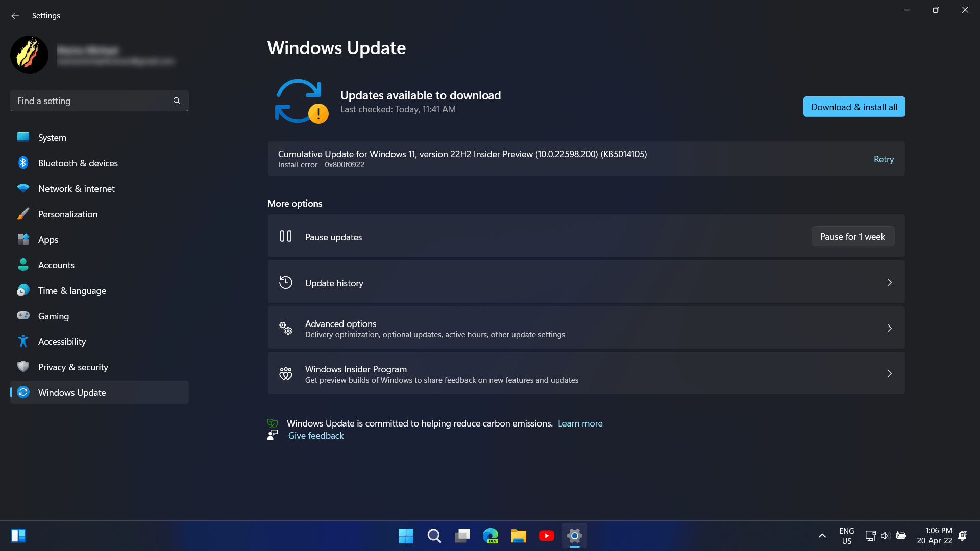
Task: Open Network & internet settings
Action: click(99, 188)
